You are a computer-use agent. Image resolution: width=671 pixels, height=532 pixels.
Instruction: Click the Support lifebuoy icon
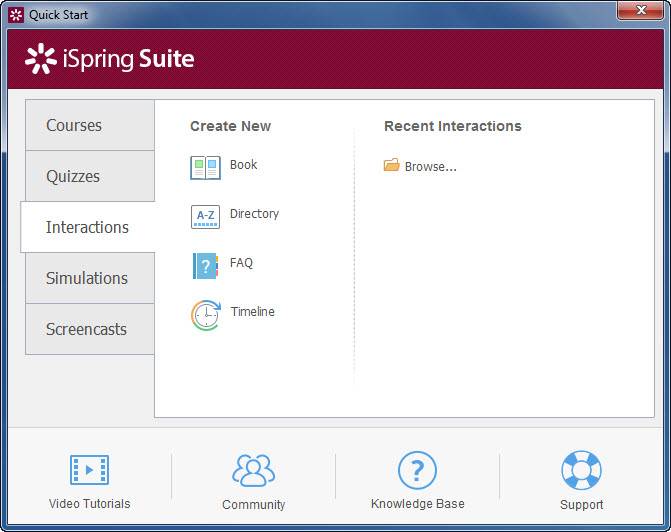pyautogui.click(x=581, y=470)
